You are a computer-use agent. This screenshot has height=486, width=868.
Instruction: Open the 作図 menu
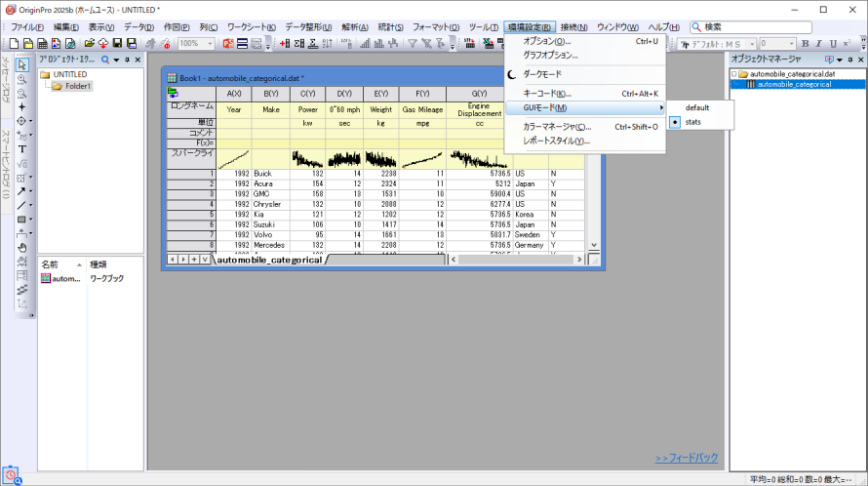coord(176,27)
